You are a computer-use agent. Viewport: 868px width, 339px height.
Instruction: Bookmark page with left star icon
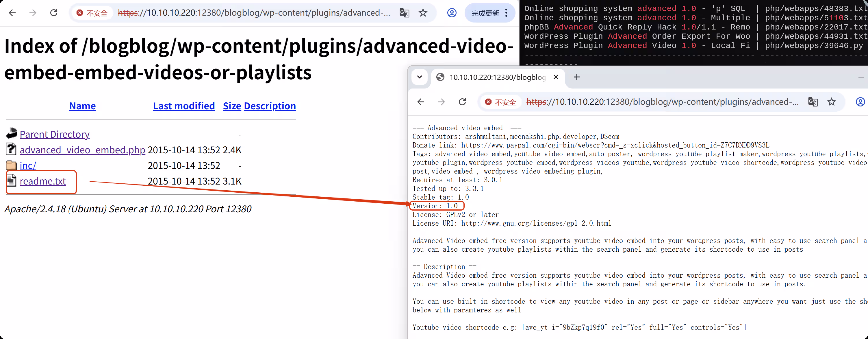(423, 13)
